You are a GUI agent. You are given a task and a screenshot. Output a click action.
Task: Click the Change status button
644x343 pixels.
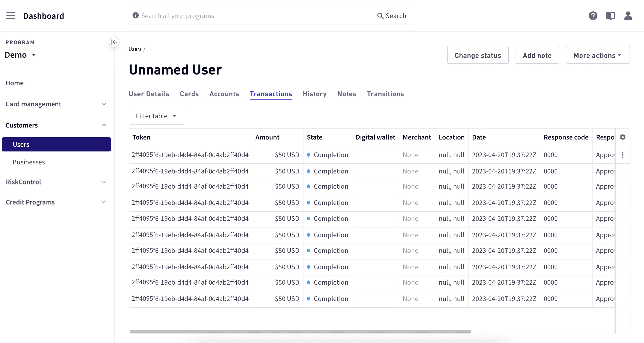[x=478, y=55]
